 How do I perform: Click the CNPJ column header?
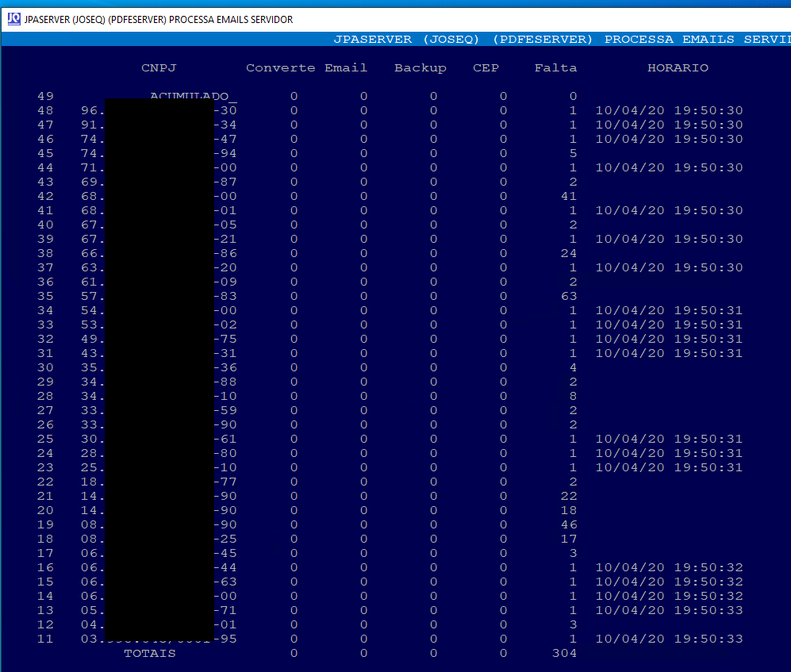click(x=159, y=68)
